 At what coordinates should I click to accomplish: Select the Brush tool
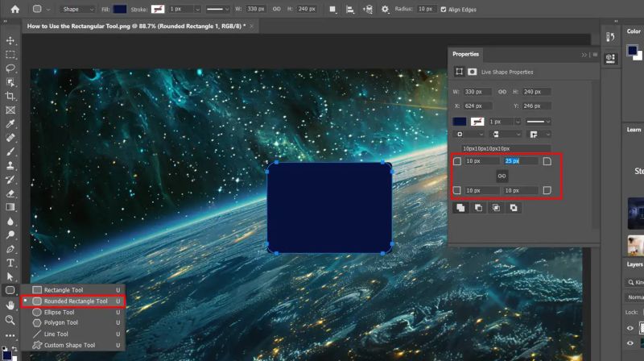pos(10,151)
